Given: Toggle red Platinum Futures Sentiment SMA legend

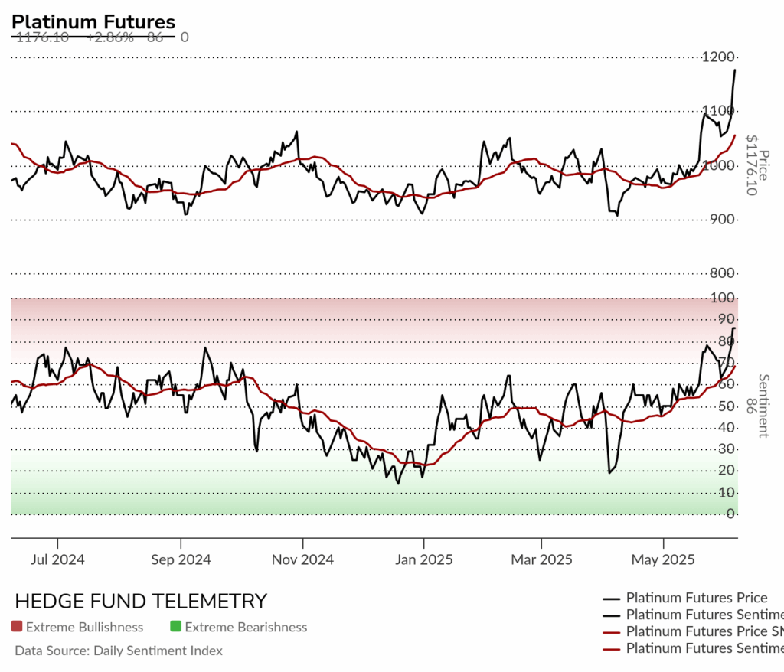Looking at the screenshot, I should pyautogui.click(x=693, y=648).
